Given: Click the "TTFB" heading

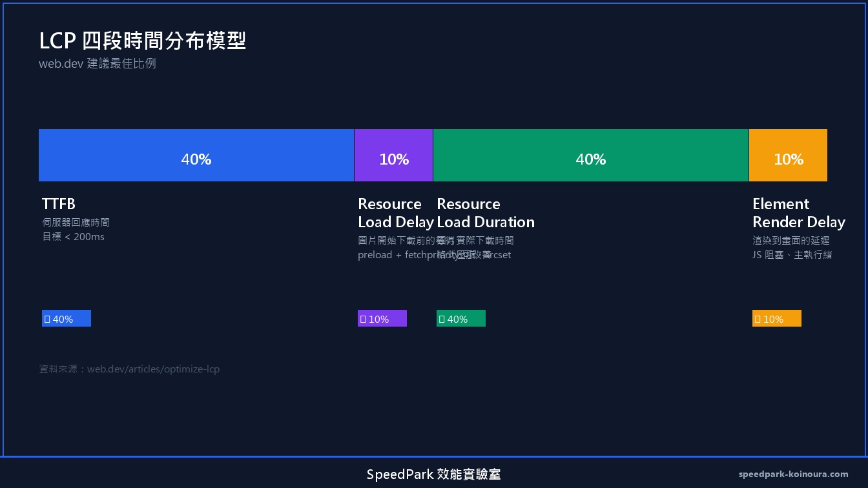Looking at the screenshot, I should [59, 204].
